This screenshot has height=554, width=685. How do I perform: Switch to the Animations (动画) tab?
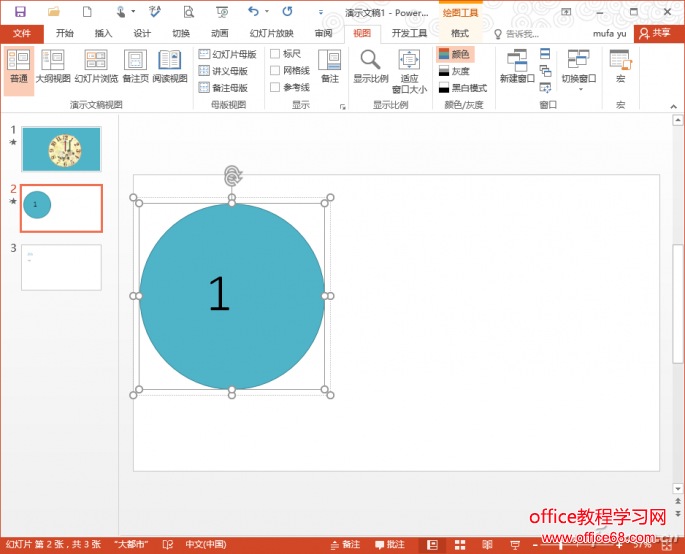219,33
